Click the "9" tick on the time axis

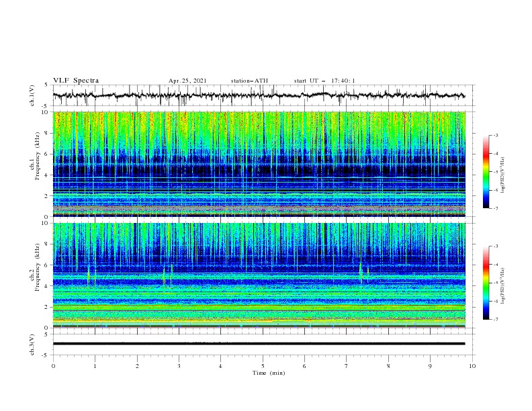click(x=430, y=366)
